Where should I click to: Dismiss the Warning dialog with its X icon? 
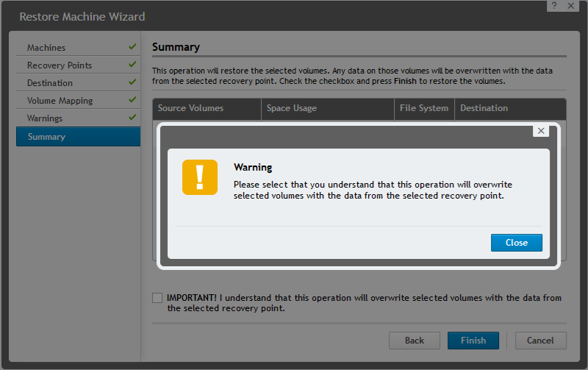click(541, 131)
